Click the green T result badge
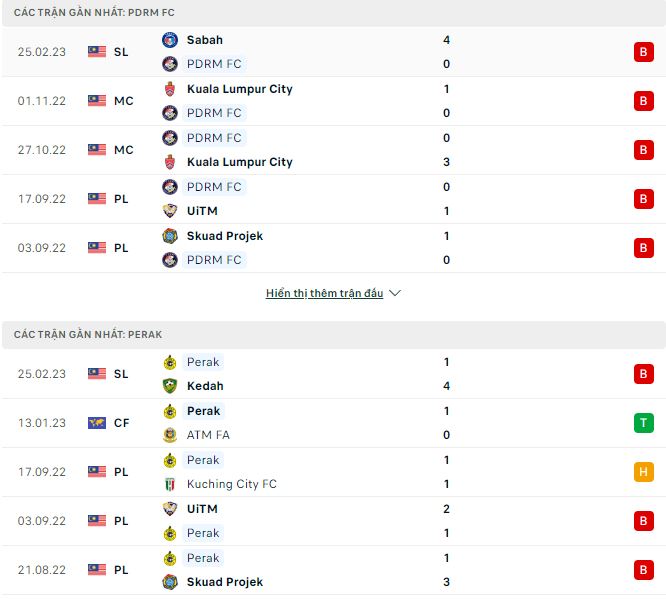 point(643,423)
